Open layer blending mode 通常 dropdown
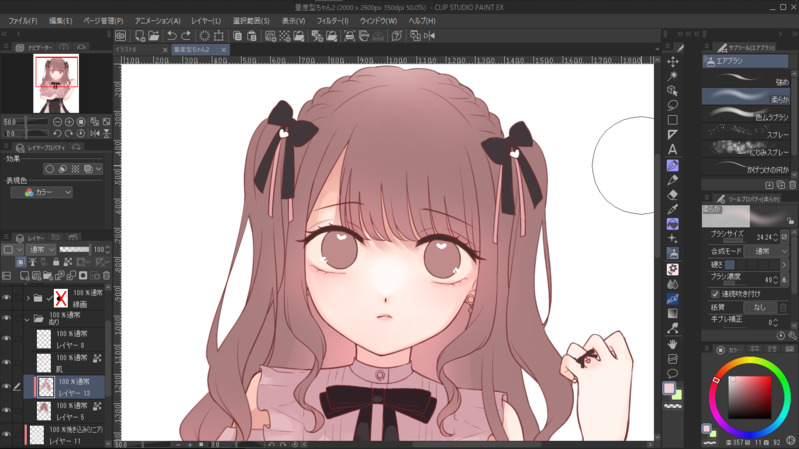The width and height of the screenshot is (799, 449). click(x=42, y=249)
